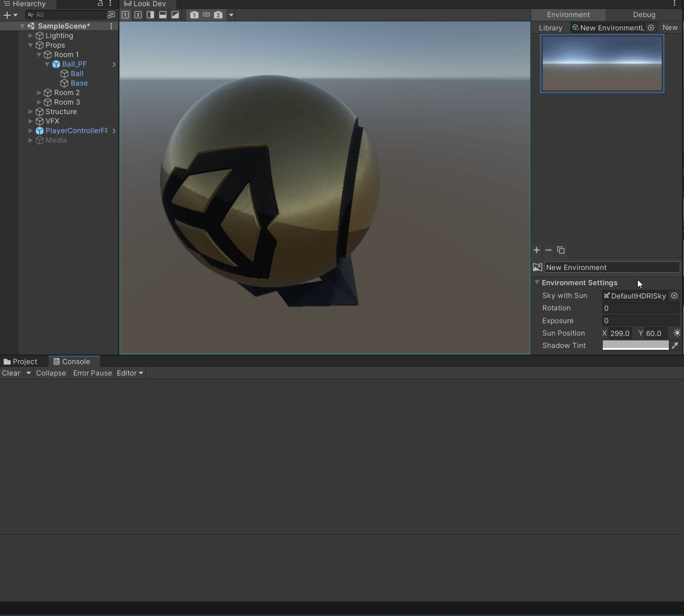The height and width of the screenshot is (616, 684).
Task: Expand the Room 2 object
Action: (39, 93)
